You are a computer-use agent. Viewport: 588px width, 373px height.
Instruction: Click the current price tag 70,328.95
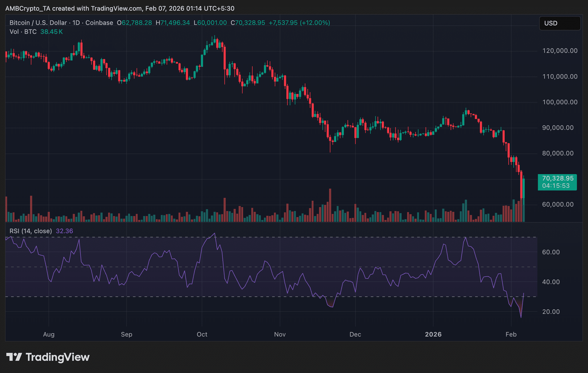[557, 179]
